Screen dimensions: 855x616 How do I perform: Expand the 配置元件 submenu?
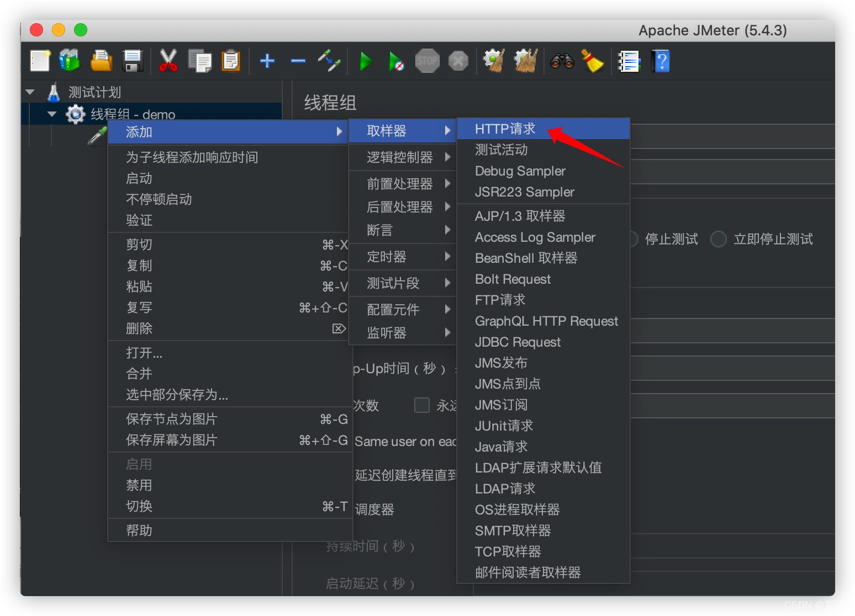click(x=402, y=310)
